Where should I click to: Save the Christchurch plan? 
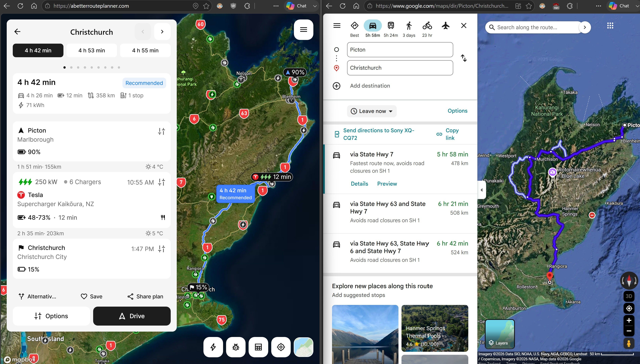point(91,297)
